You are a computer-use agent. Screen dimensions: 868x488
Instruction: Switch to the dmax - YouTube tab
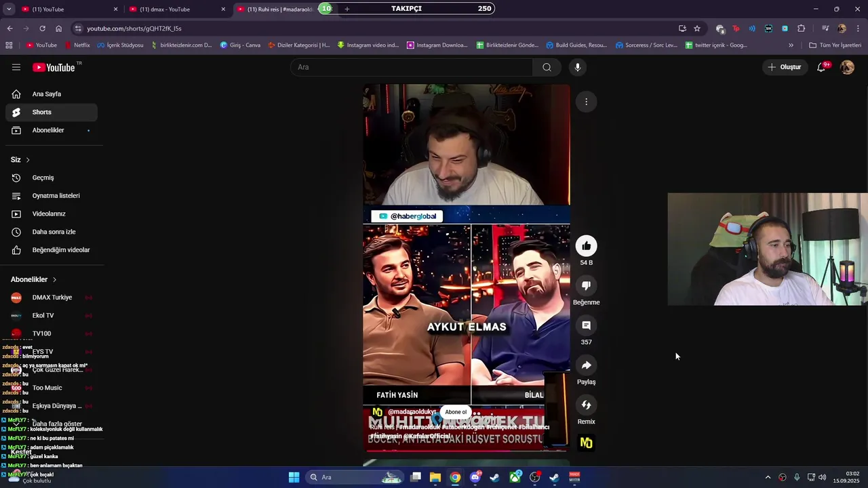(x=178, y=9)
